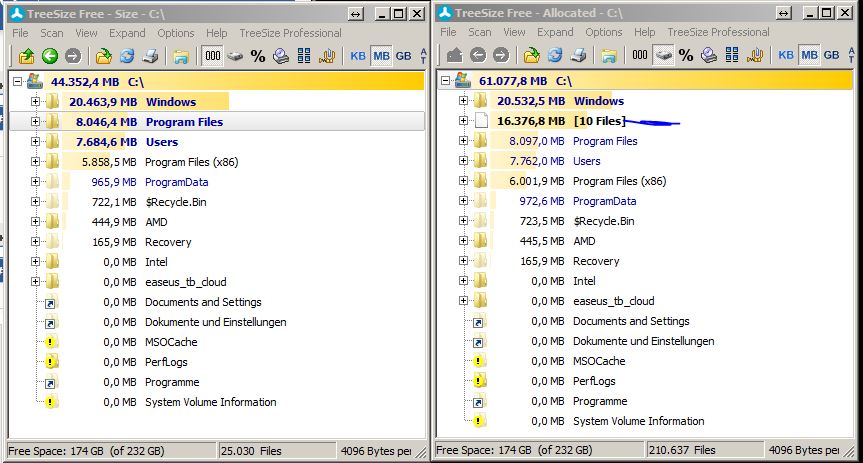Expand Program Files (x86) in Allocated window
The height and width of the screenshot is (463, 863).
coord(463,181)
